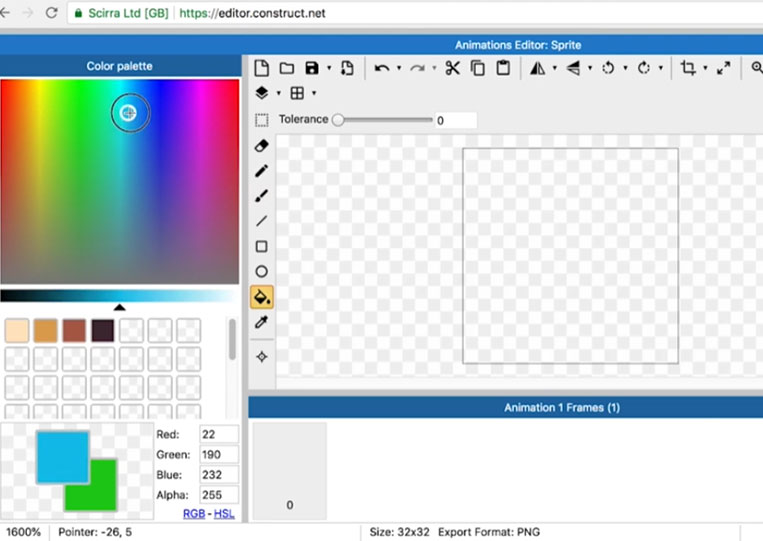Click the grid display icon
Screen dimensions: 763x541
coord(297,93)
